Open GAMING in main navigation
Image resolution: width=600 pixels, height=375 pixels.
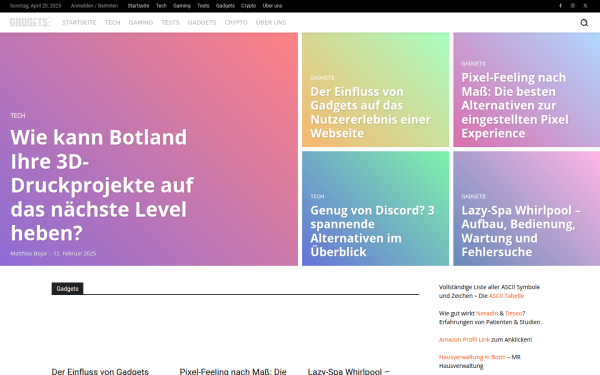coord(141,23)
